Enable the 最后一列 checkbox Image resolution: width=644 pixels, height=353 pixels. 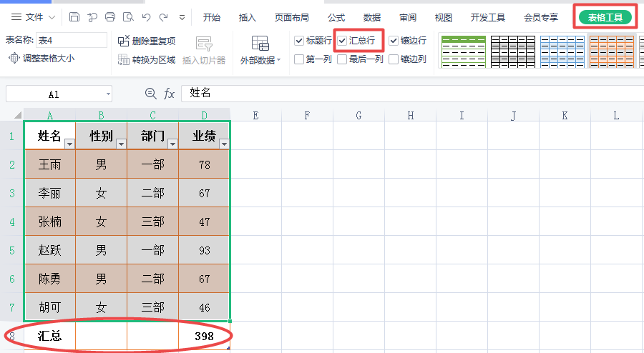[342, 59]
